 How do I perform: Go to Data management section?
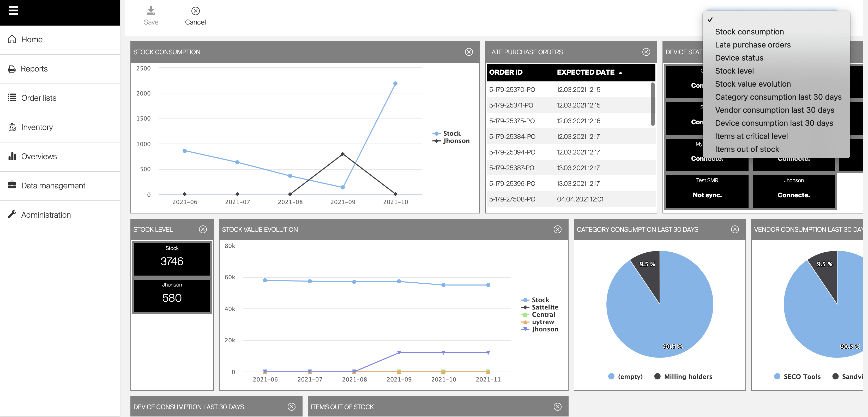pos(53,186)
